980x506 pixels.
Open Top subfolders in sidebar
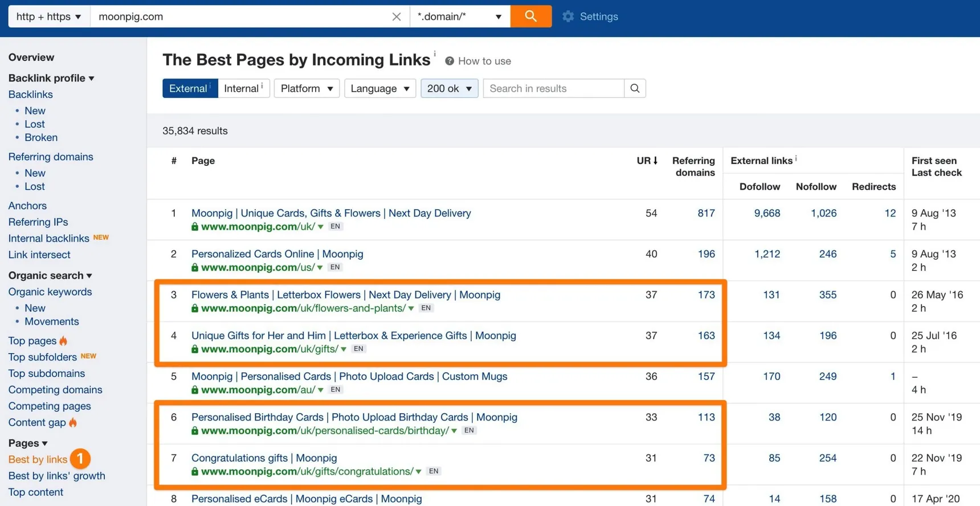coord(43,357)
